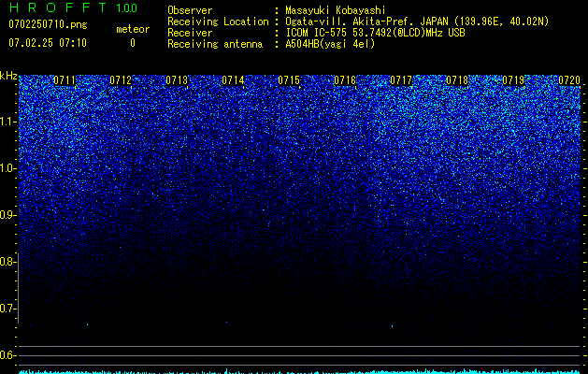Click the 0719 time marker
This screenshot has height=374, width=588.
513,80
